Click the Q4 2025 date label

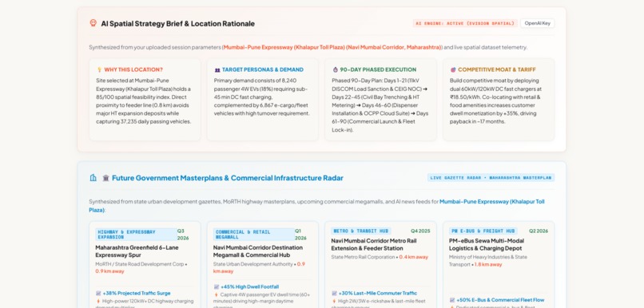(x=420, y=231)
